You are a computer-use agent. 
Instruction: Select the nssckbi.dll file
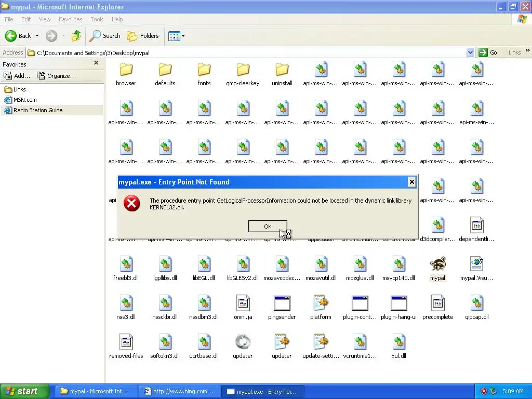165,308
